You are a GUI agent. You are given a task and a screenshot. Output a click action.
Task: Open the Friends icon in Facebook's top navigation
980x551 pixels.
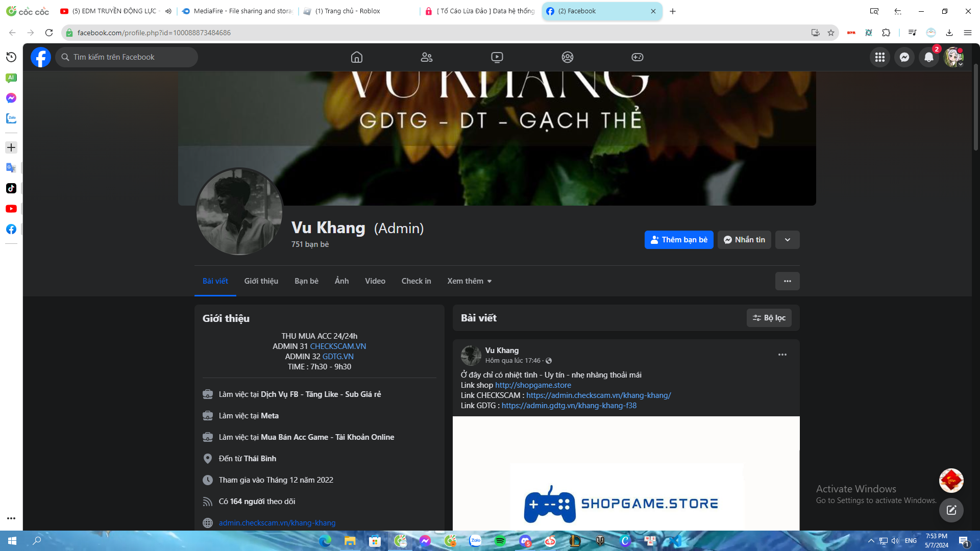pyautogui.click(x=427, y=57)
